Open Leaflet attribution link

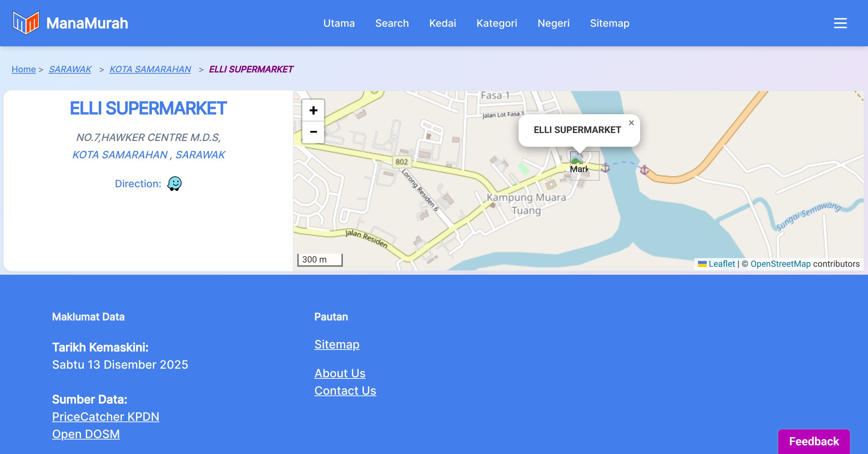click(x=722, y=264)
